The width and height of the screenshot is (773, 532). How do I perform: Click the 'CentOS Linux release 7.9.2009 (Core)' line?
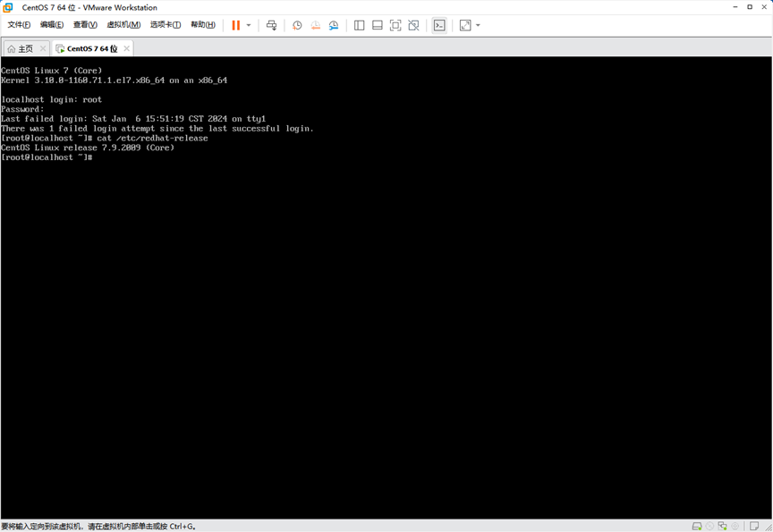(88, 148)
